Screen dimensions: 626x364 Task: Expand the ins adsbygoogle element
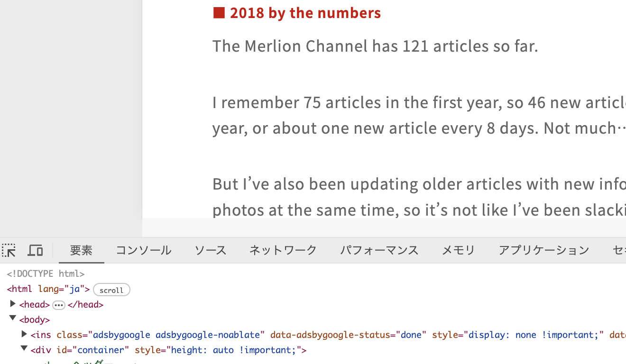pos(24,334)
